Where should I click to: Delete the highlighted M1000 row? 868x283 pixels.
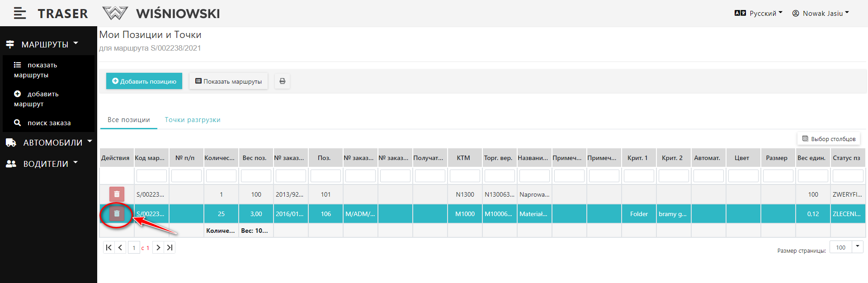[117, 214]
